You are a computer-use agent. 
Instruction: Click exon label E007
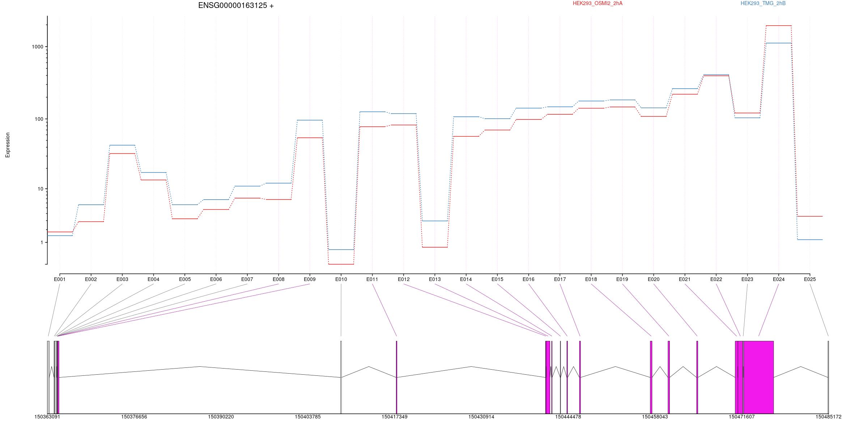[x=247, y=279]
